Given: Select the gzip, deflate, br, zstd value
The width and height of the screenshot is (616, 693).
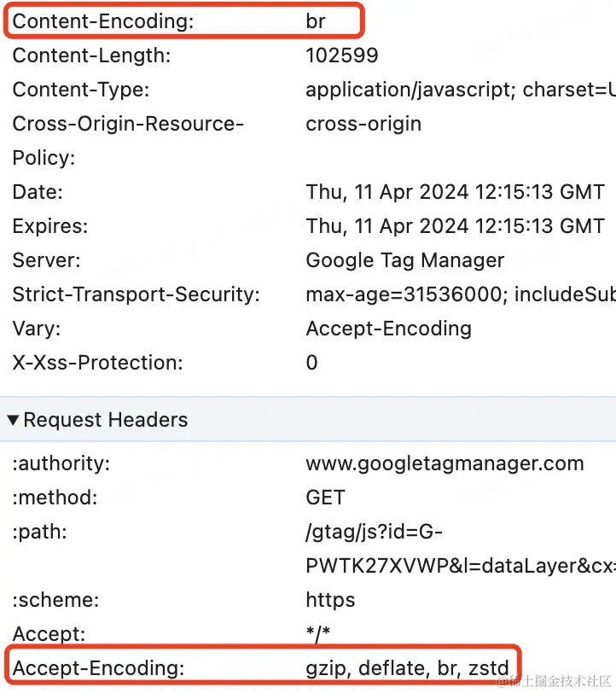Looking at the screenshot, I should pos(407,668).
